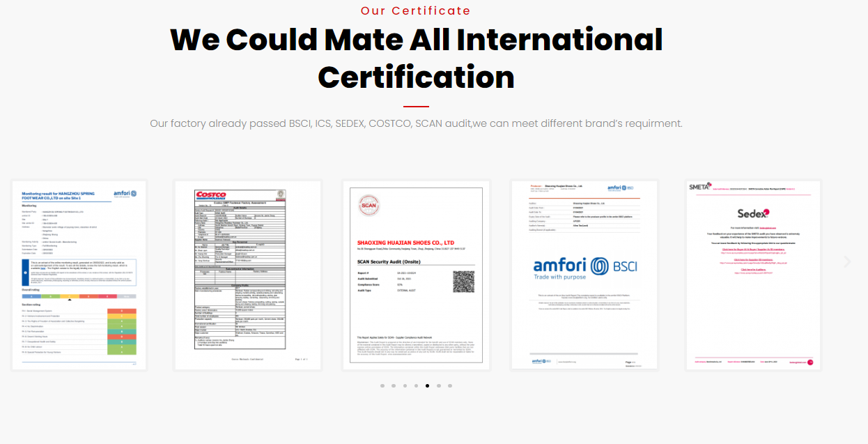This screenshot has height=444, width=868.
Task: Click the Sedex logo on the last certificate
Action: 753,213
